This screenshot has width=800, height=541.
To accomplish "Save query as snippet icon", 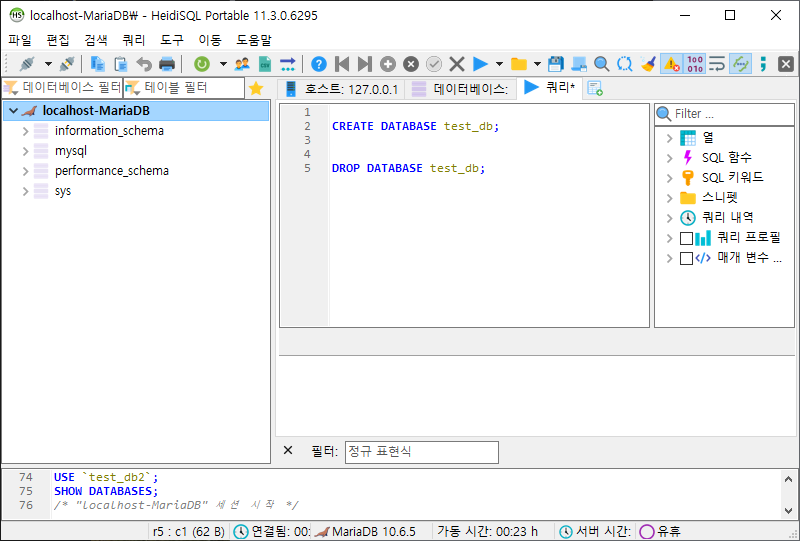I will pyautogui.click(x=579, y=64).
